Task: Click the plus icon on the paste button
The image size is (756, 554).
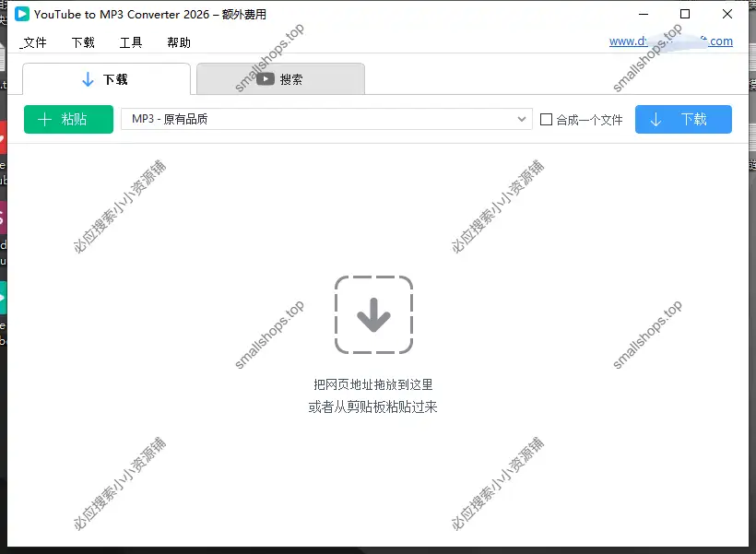Action: pyautogui.click(x=43, y=119)
